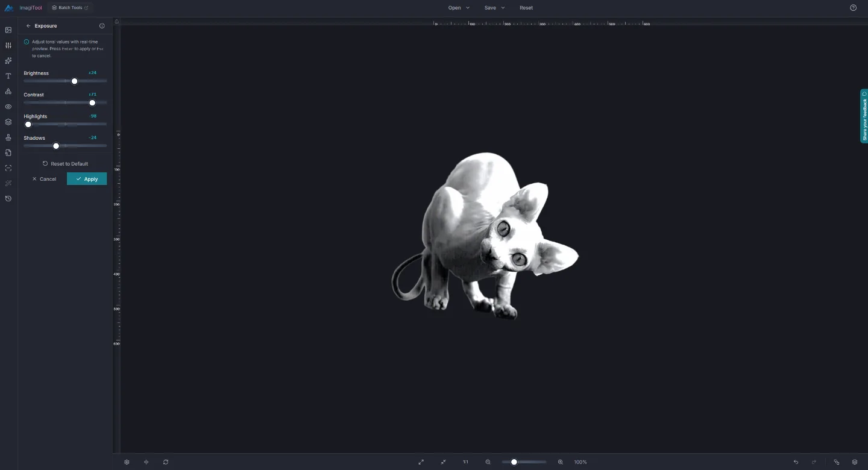This screenshot has width=868, height=470.
Task: Click Reset in the top menu
Action: click(x=526, y=8)
